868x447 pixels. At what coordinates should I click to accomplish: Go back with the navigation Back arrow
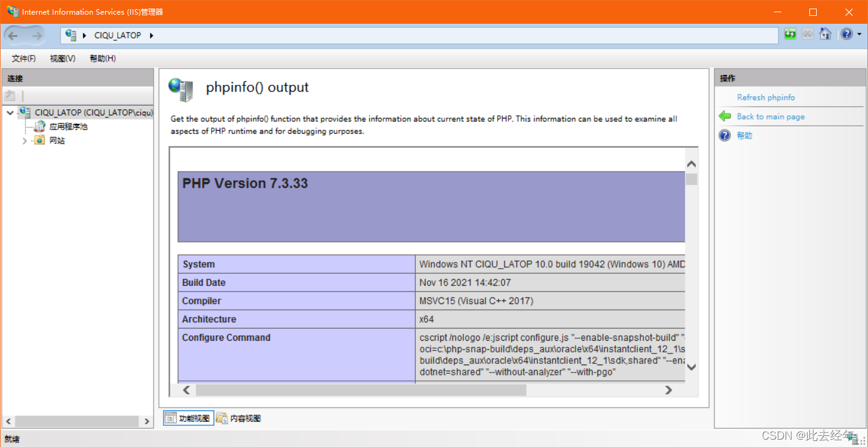[x=13, y=36]
